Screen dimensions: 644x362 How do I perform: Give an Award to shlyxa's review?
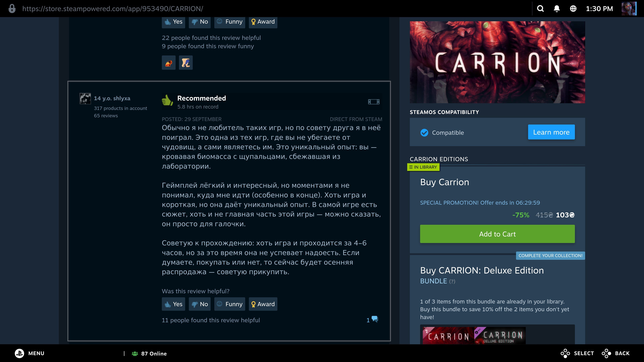(x=263, y=304)
